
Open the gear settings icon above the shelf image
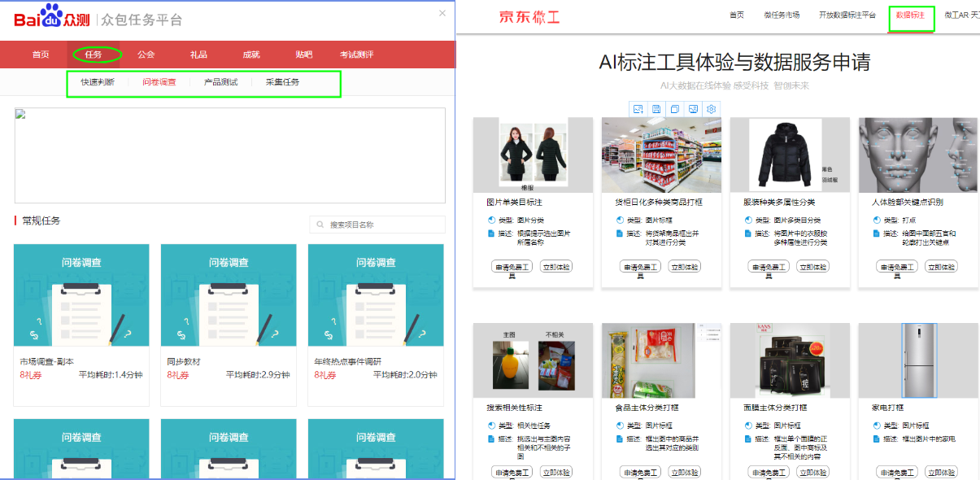pyautogui.click(x=712, y=109)
